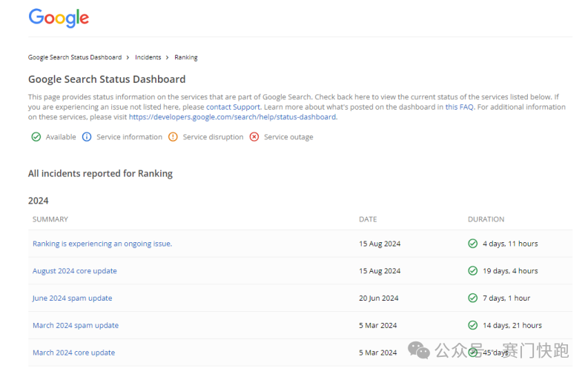Click the orange Service disruption icon
Screen dimensions: 588x374
coord(173,137)
